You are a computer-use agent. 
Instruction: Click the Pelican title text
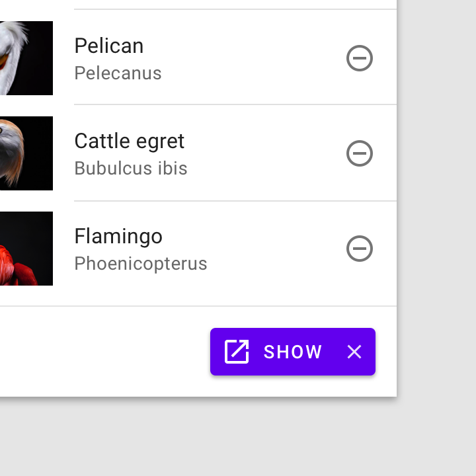click(109, 46)
